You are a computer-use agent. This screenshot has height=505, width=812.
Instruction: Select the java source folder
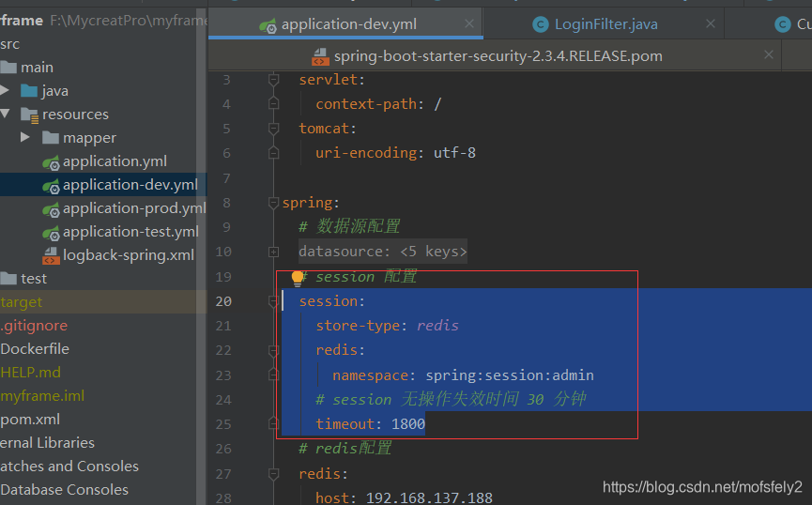coord(54,91)
